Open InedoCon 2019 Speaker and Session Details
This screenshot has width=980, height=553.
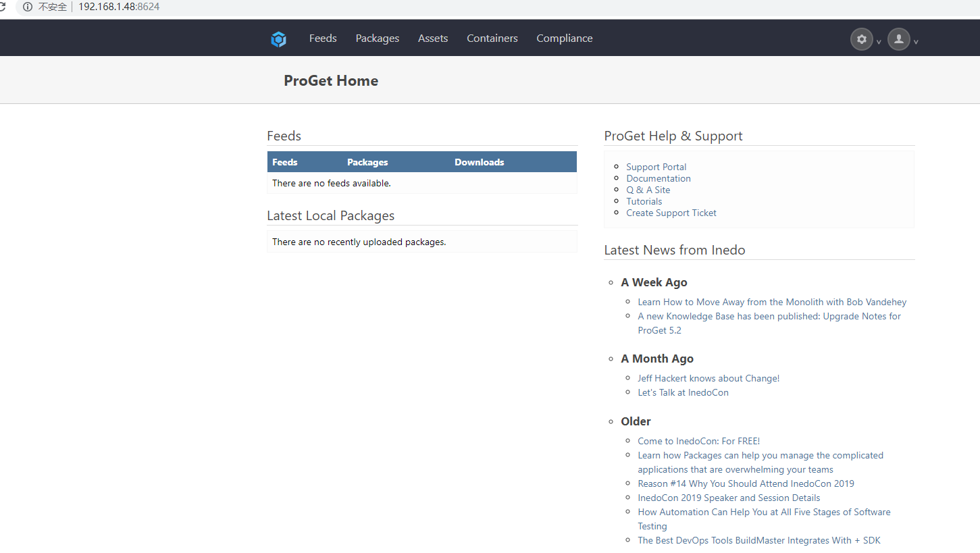point(729,498)
